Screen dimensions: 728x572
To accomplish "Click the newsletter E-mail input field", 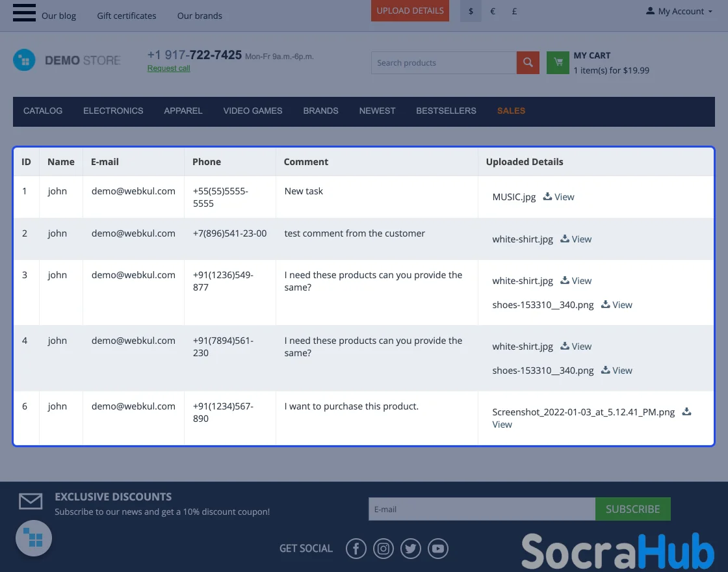I will point(481,509).
